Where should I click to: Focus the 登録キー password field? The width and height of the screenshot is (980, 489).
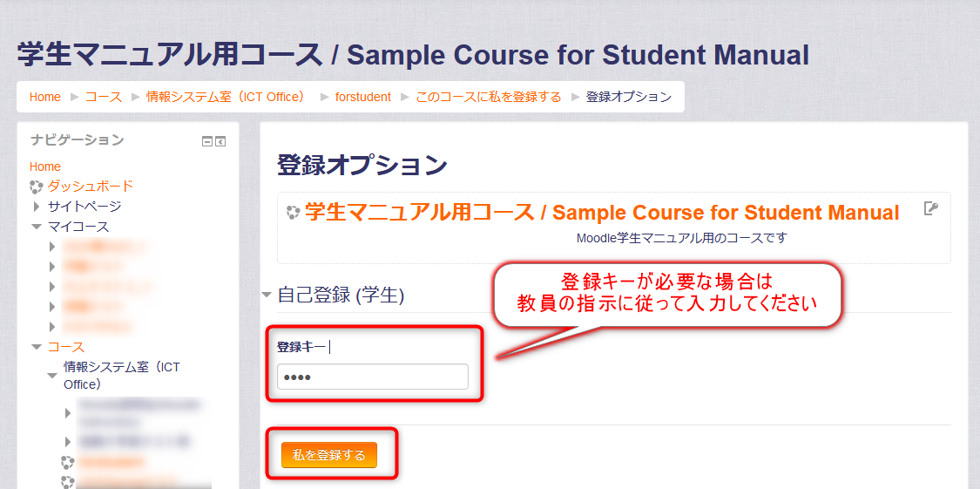(373, 377)
